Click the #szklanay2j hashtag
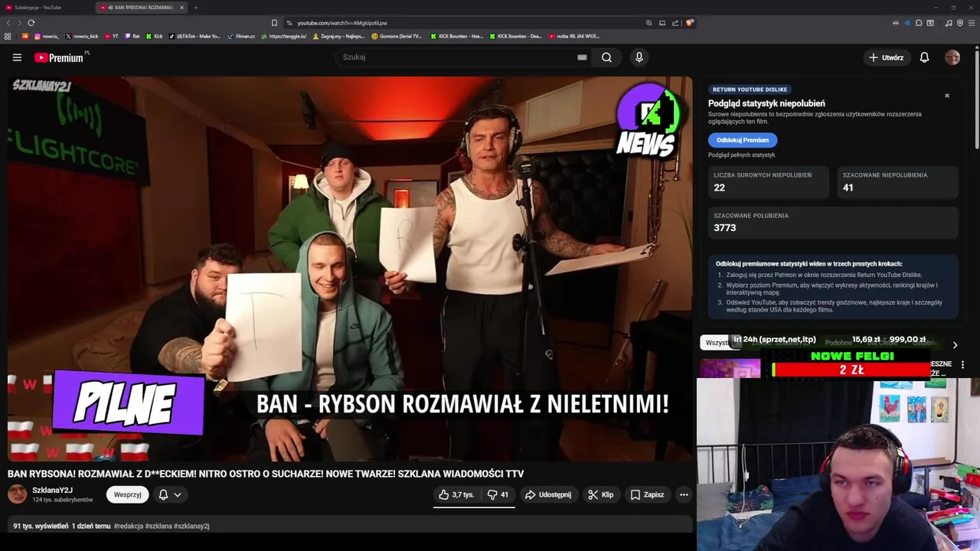The image size is (980, 551). tap(191, 527)
